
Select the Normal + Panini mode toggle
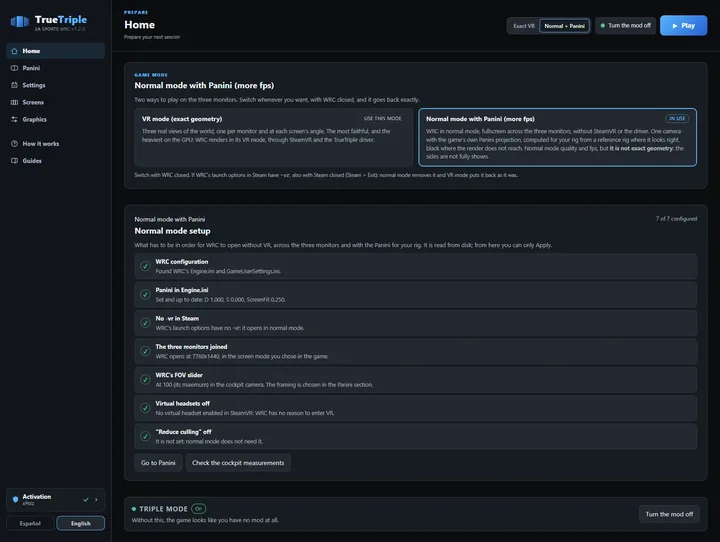(x=564, y=26)
